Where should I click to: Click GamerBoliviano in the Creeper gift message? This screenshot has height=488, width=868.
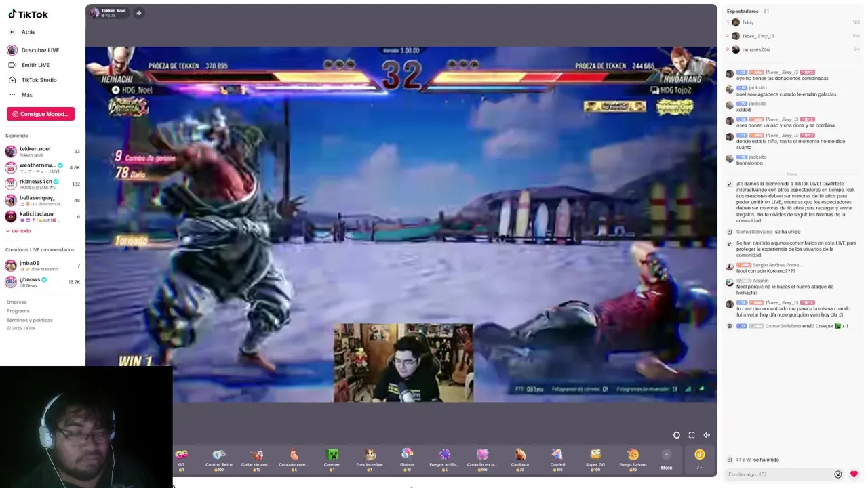pyautogui.click(x=784, y=326)
